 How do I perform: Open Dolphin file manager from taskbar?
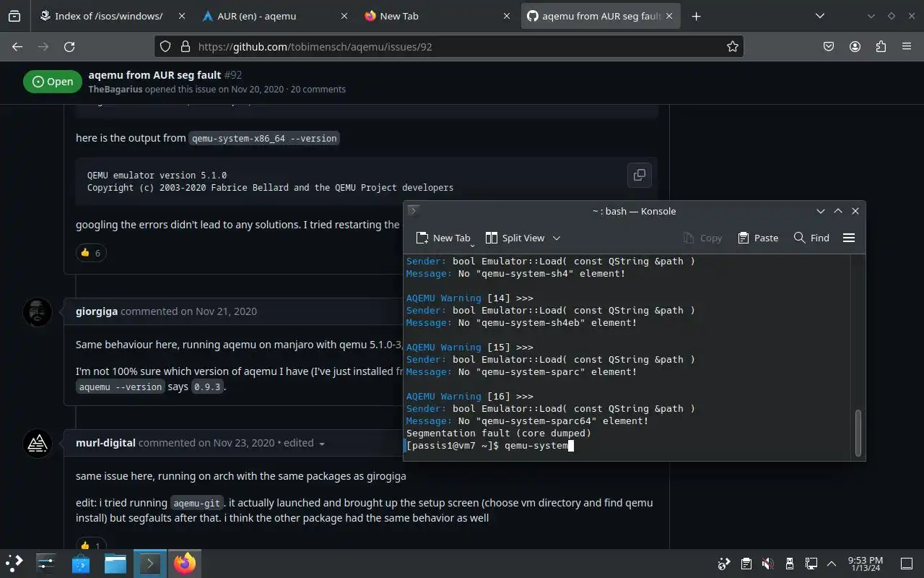click(x=115, y=563)
